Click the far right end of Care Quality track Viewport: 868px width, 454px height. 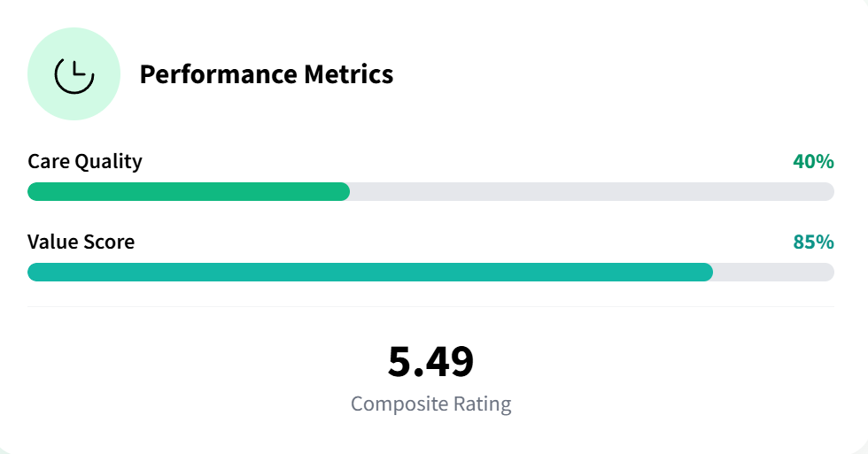[828, 192]
